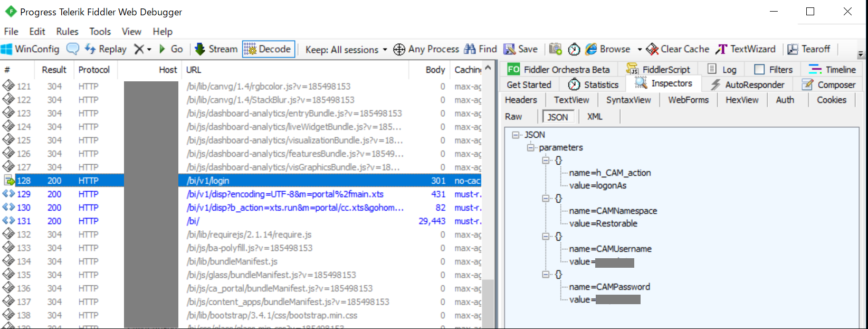The height and width of the screenshot is (329, 868).
Task: Open the Edit menu
Action: point(37,32)
